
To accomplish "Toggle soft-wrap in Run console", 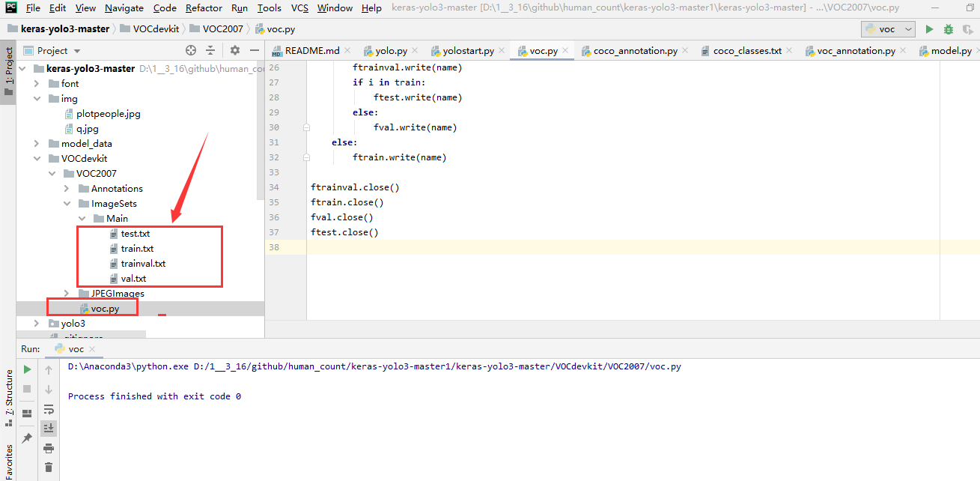I will coord(49,409).
